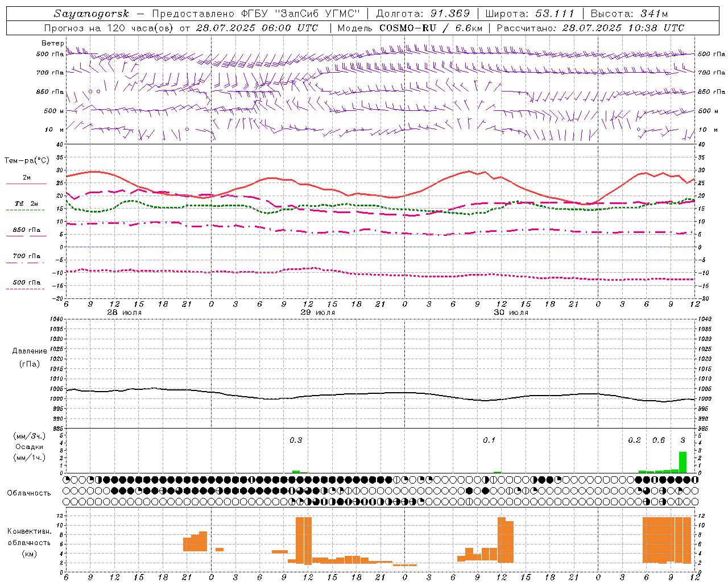728x582 pixels.
Task: Click the '0.6' precipitation amount value
Action: click(658, 440)
